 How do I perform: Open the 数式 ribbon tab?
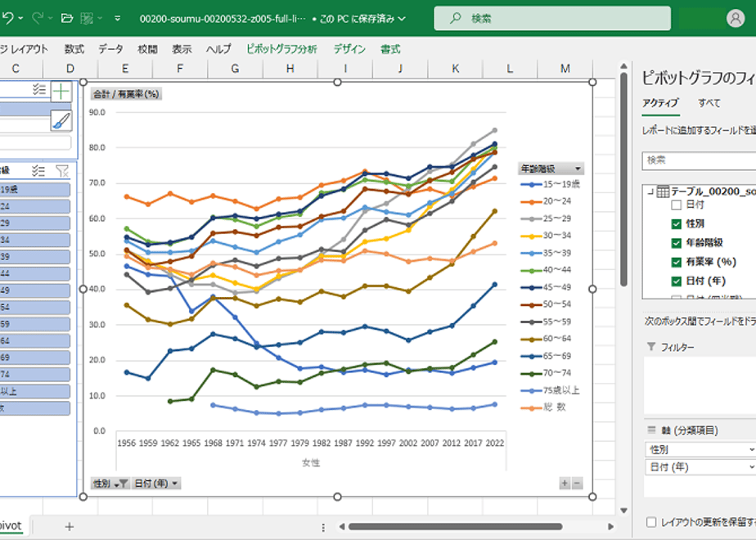(74, 49)
